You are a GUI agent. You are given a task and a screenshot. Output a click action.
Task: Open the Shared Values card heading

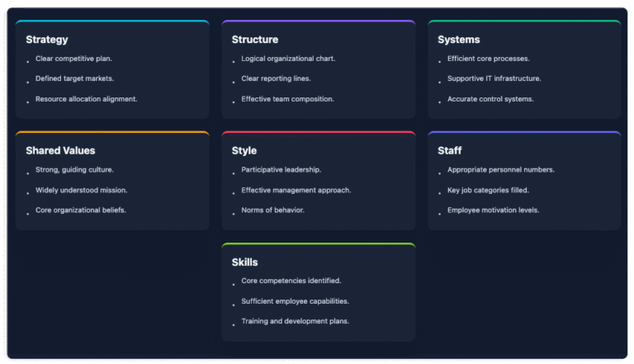60,151
